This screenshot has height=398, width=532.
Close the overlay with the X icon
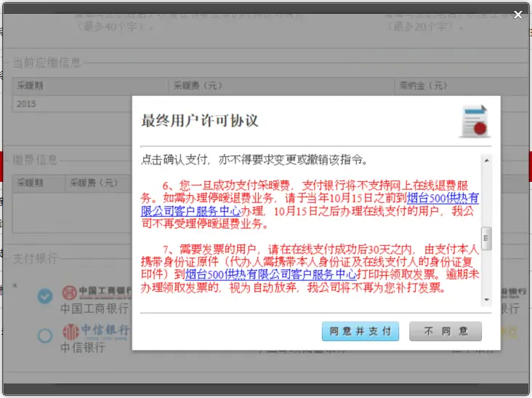(517, 15)
